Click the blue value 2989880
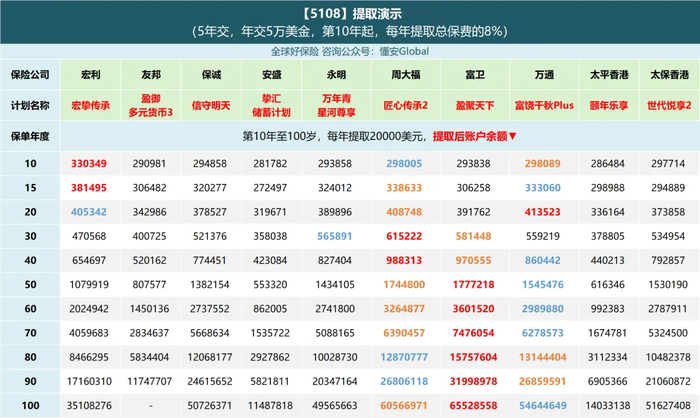 tap(542, 308)
